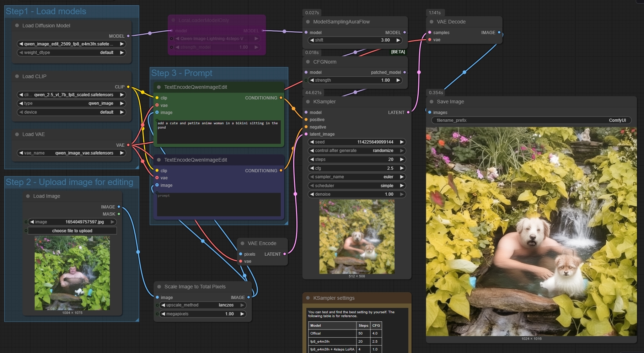This screenshot has height=353, width=644.
Task: Collapse the Save Image node via its dot
Action: click(431, 102)
